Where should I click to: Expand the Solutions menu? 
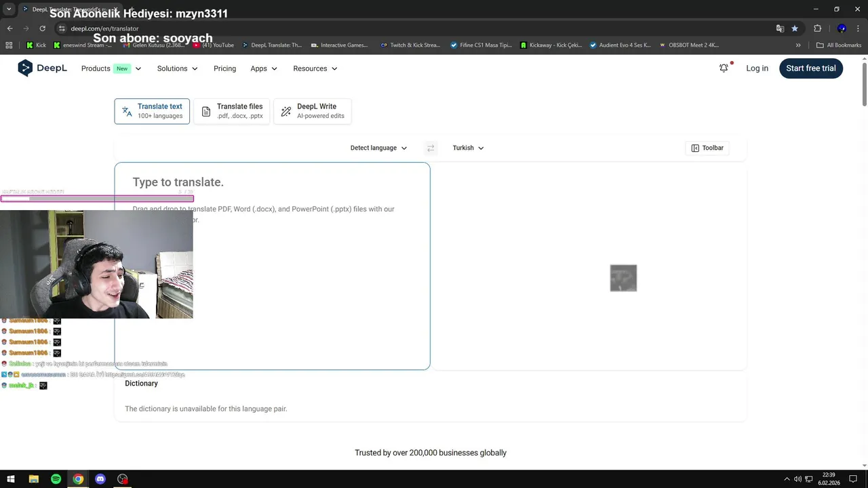coord(177,68)
